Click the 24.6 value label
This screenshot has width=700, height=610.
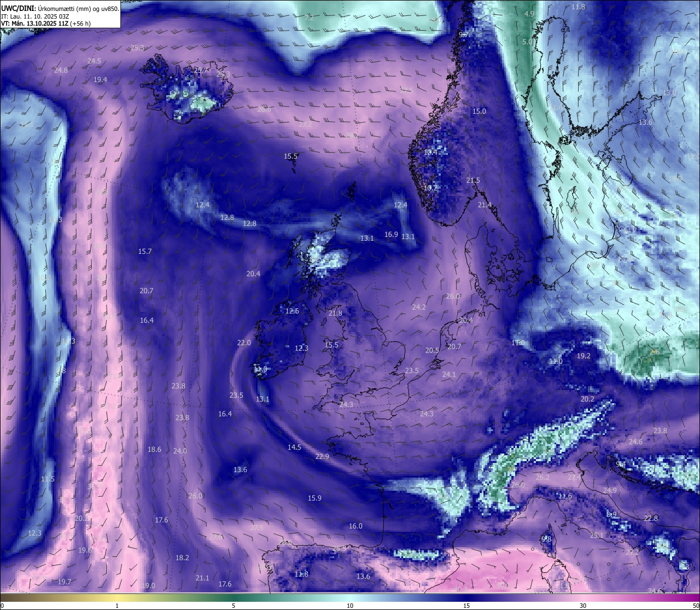point(635,441)
